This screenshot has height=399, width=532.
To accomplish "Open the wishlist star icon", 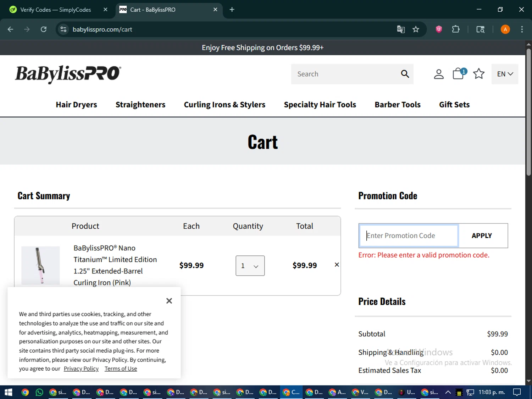I will pyautogui.click(x=478, y=73).
